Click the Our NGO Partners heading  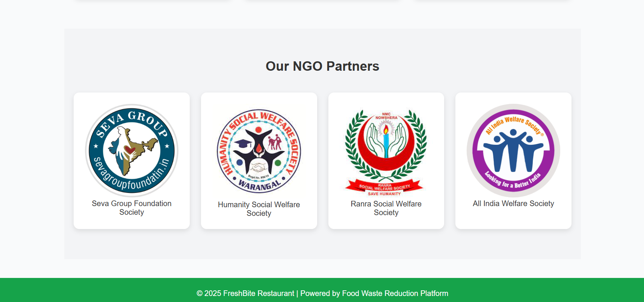tap(322, 66)
